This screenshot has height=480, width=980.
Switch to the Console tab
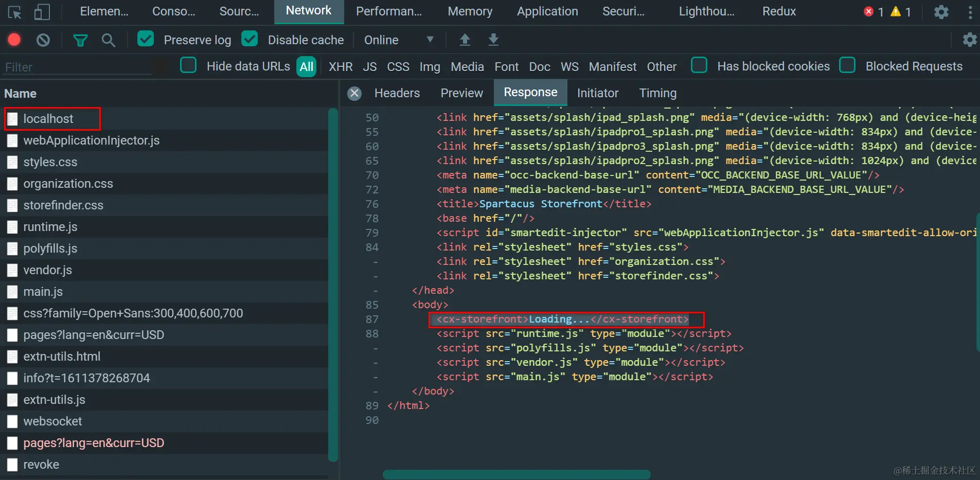(x=174, y=11)
